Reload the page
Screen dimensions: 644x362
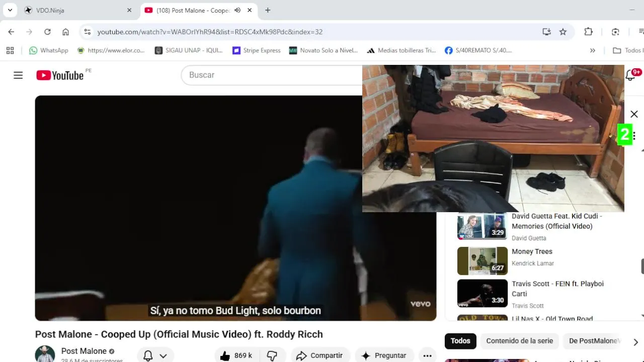(47, 32)
